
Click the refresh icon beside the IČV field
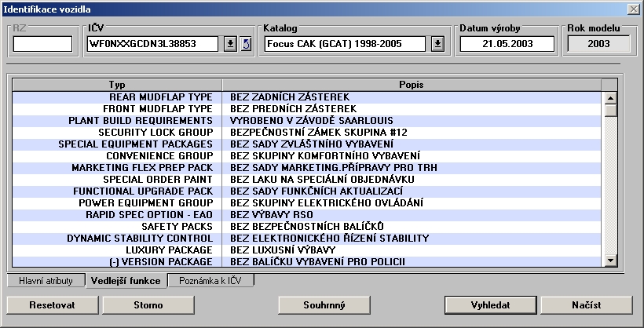[x=245, y=43]
